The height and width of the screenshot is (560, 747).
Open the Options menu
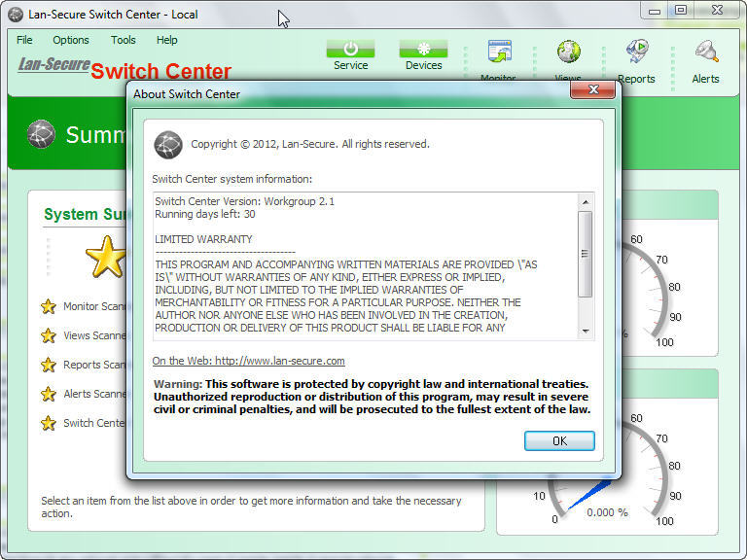[x=70, y=40]
